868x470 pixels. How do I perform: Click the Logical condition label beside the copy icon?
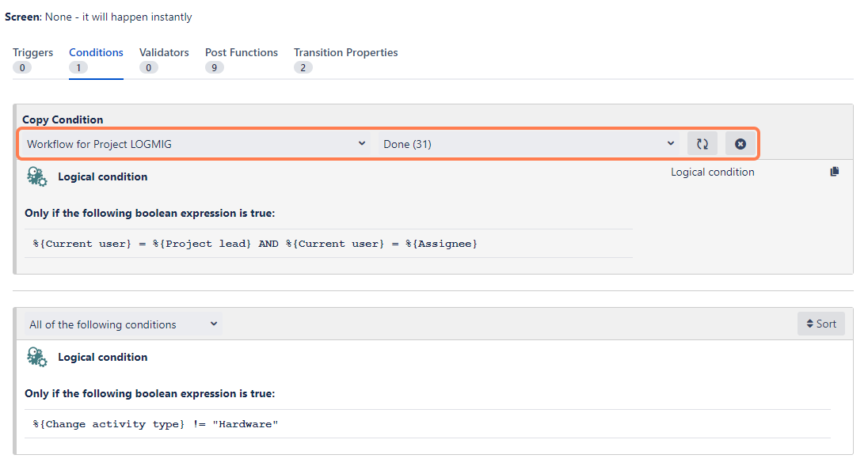712,172
